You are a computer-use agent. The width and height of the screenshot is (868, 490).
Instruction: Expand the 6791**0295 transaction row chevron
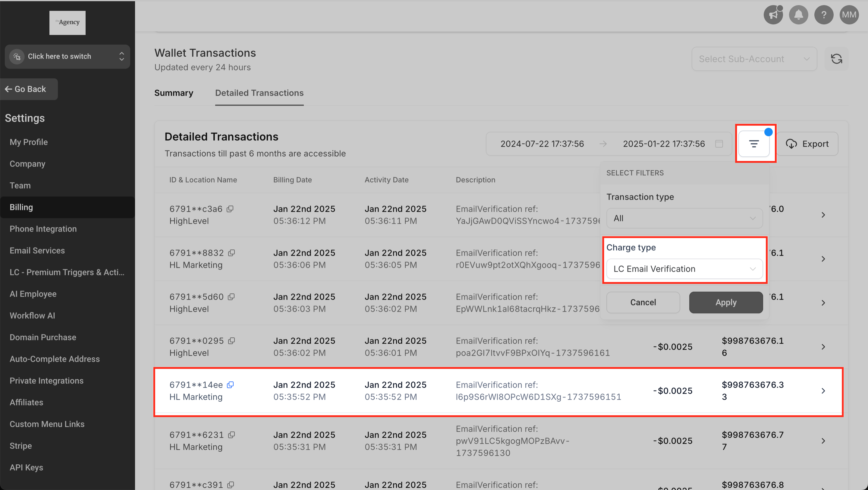click(823, 347)
